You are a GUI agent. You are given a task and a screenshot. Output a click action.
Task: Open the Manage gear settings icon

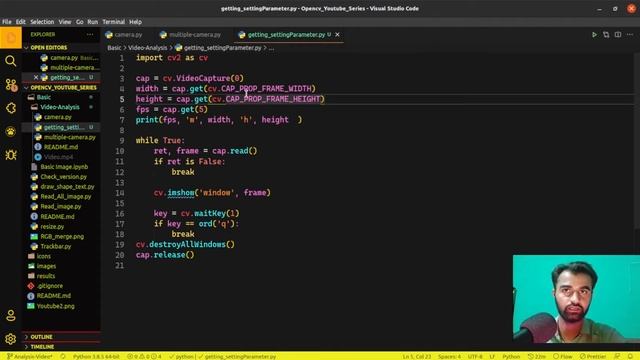coord(11,339)
